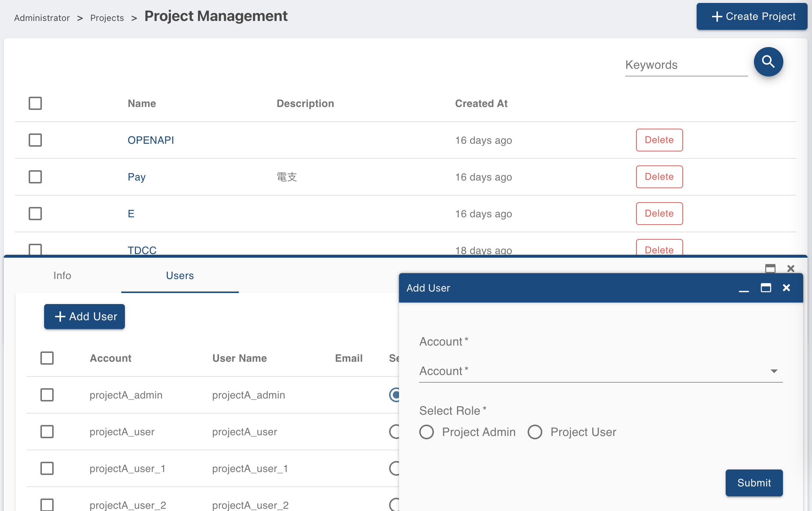Click the Create Project button

[x=752, y=17]
